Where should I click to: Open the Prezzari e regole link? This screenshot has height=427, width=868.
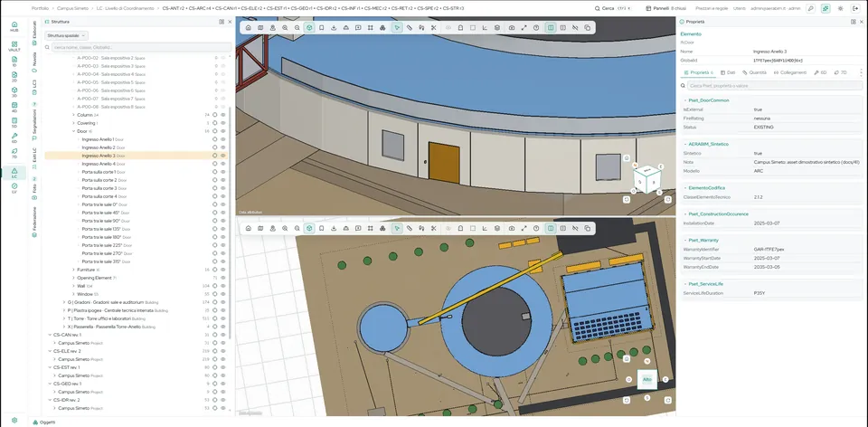tap(712, 8)
